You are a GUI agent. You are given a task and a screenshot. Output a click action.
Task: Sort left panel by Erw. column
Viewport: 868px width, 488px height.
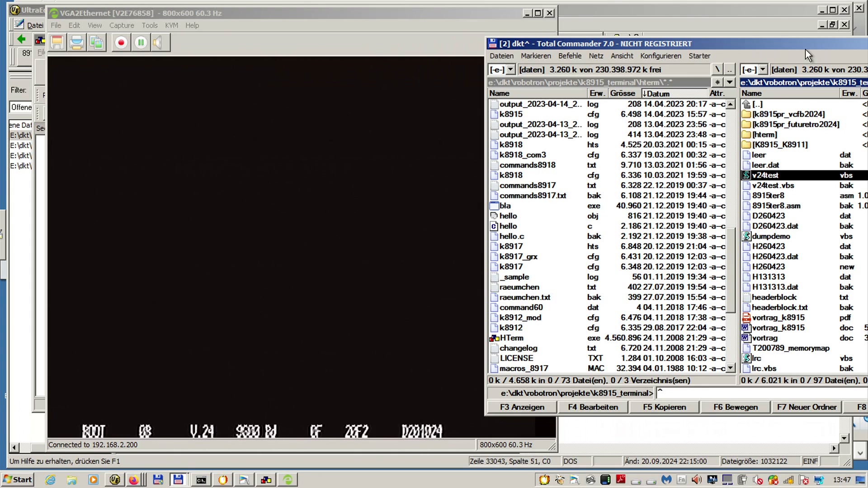point(598,94)
